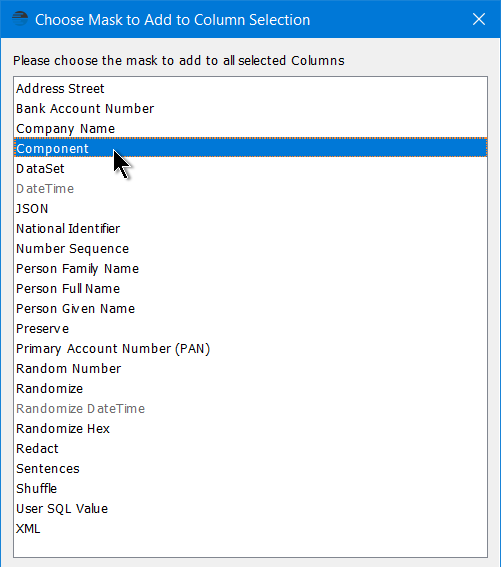This screenshot has width=501, height=567.
Task: Select the highlighted Component mask
Action: point(250,149)
